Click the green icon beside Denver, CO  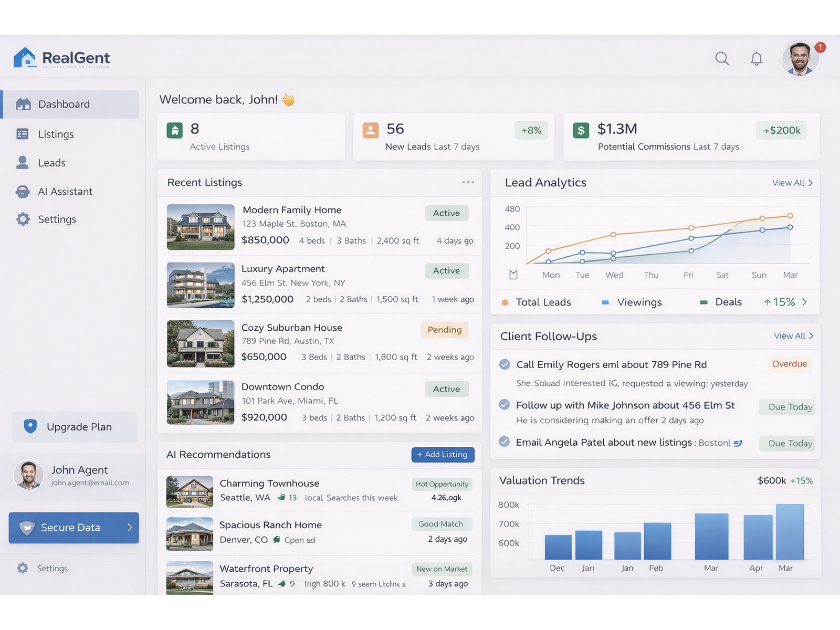click(277, 539)
